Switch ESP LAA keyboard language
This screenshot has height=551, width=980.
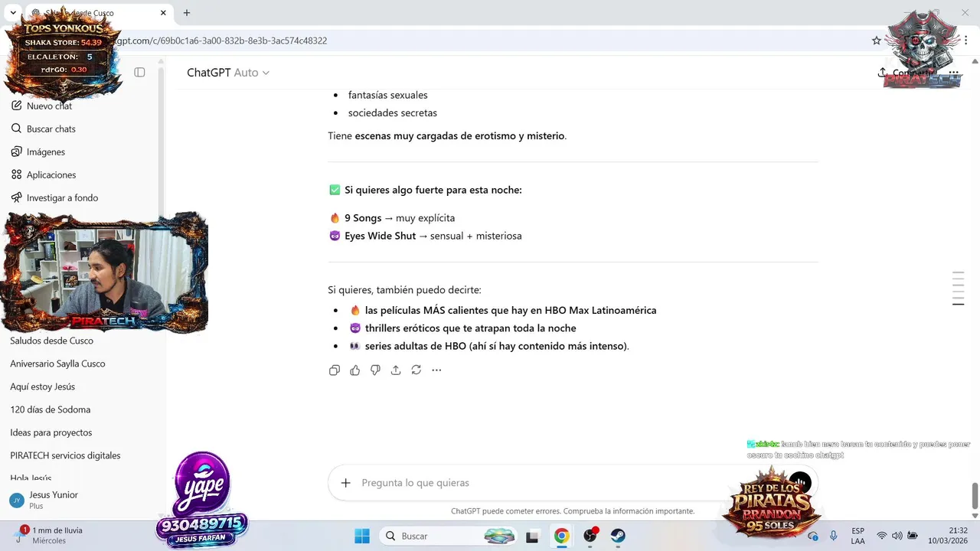click(x=857, y=536)
